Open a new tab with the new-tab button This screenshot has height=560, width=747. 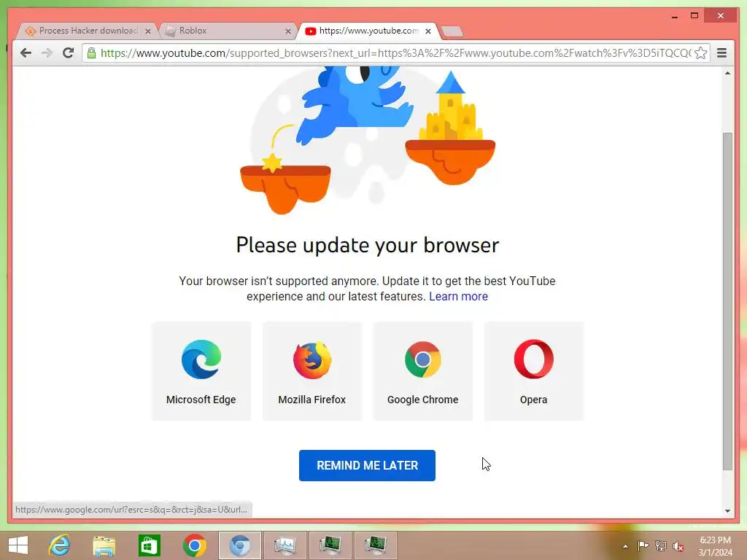click(x=452, y=31)
